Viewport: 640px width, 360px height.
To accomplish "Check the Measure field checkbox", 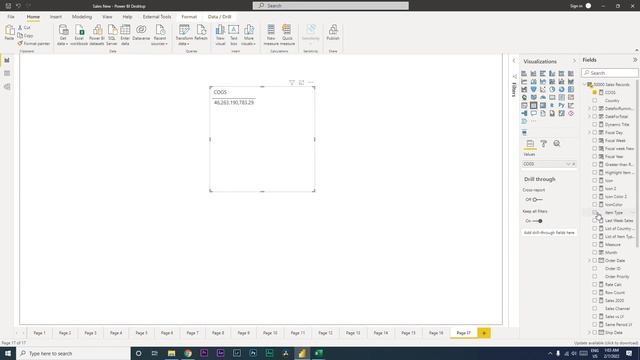I will (x=595, y=244).
